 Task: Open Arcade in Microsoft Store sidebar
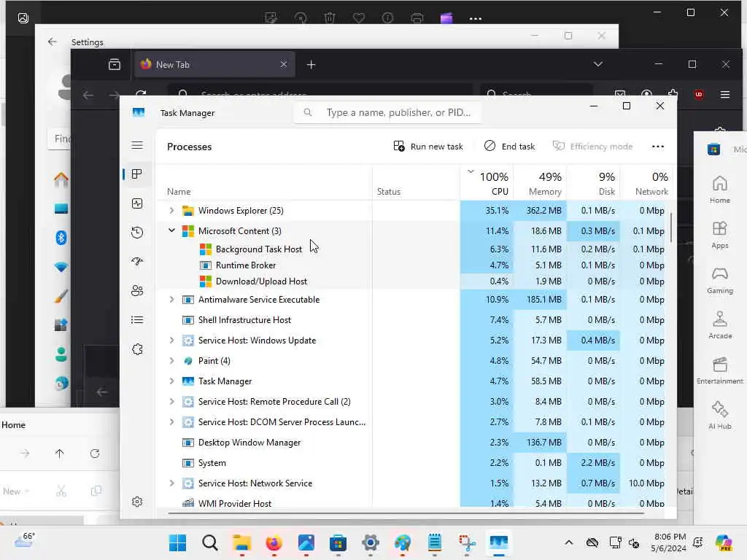719,325
